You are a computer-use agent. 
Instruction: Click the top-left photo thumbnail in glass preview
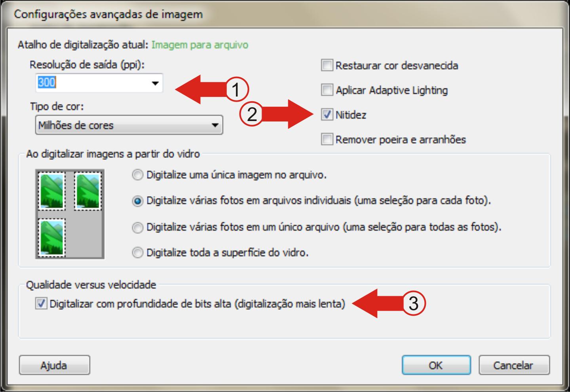click(52, 191)
